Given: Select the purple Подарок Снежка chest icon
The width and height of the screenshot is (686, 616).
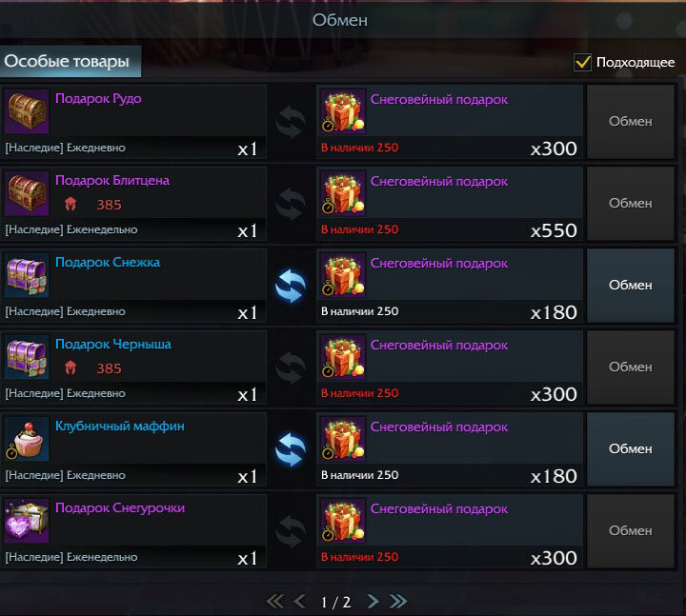Looking at the screenshot, I should click(27, 275).
